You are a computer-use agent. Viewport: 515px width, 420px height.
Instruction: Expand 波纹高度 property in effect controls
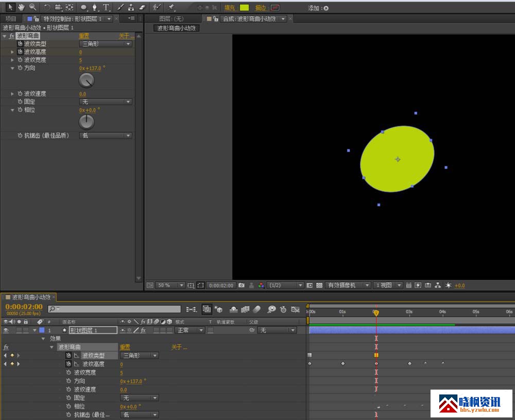12,52
